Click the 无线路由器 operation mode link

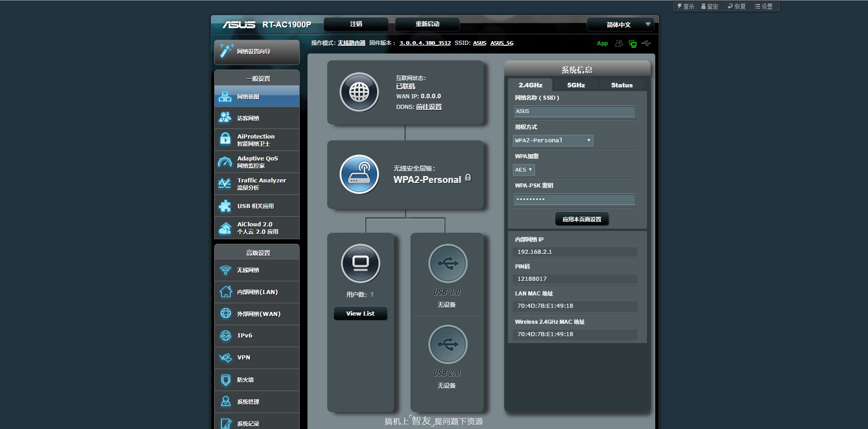click(x=351, y=43)
